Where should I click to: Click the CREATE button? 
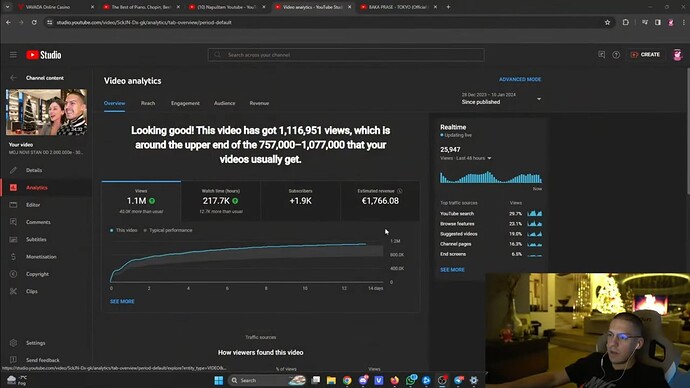[645, 55]
